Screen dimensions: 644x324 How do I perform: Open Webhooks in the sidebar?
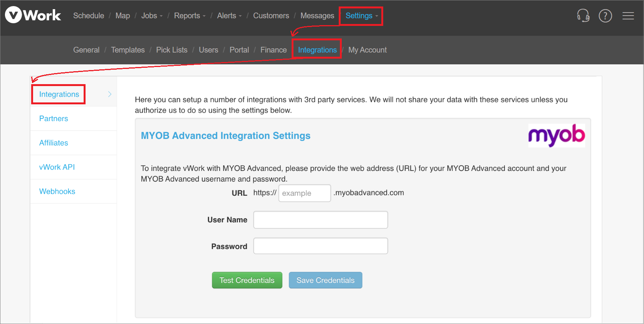(x=57, y=192)
